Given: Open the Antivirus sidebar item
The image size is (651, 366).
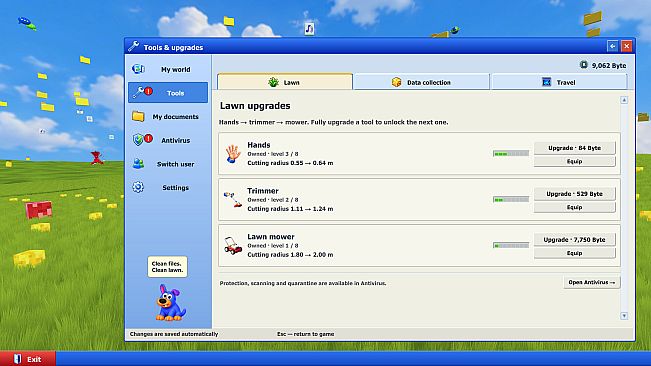Looking at the screenshot, I should pos(168,140).
